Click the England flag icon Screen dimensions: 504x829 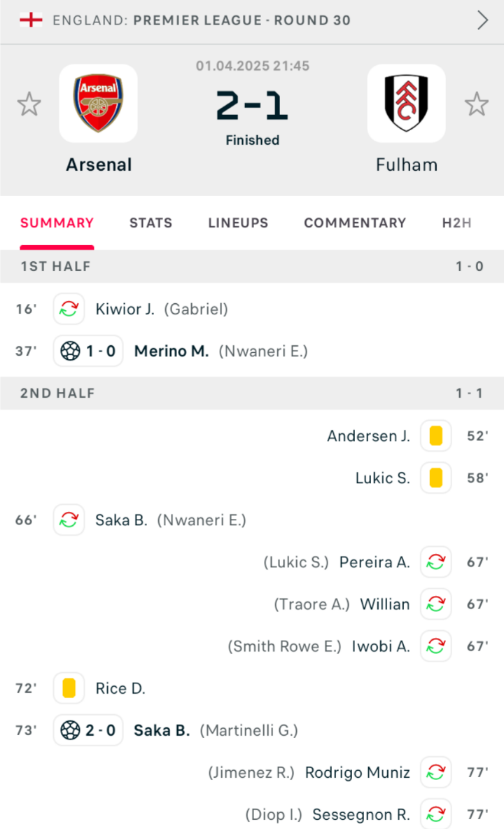(31, 20)
